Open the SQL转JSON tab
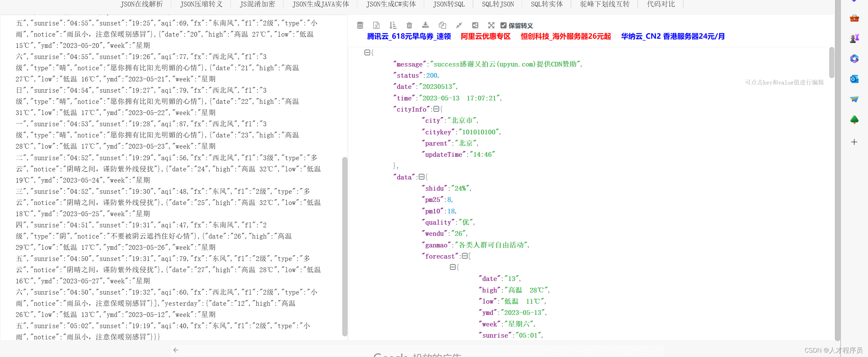868x357 pixels. click(498, 4)
